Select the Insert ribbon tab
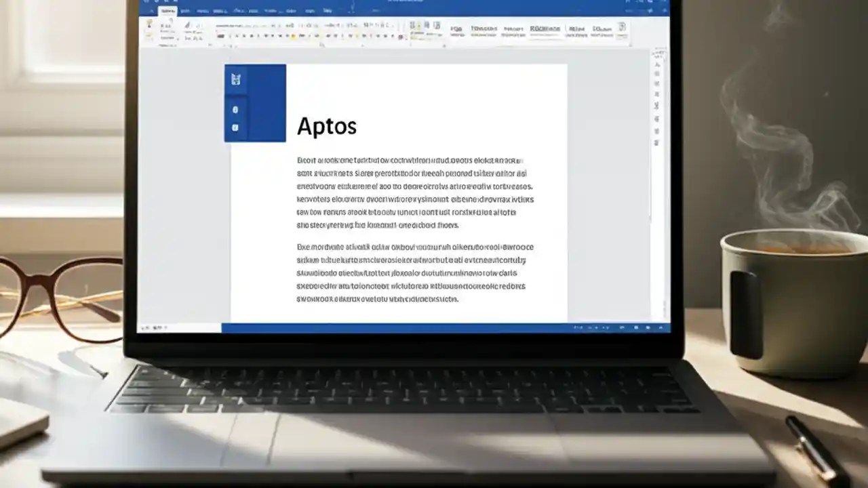This screenshot has height=488, width=868. click(x=184, y=10)
